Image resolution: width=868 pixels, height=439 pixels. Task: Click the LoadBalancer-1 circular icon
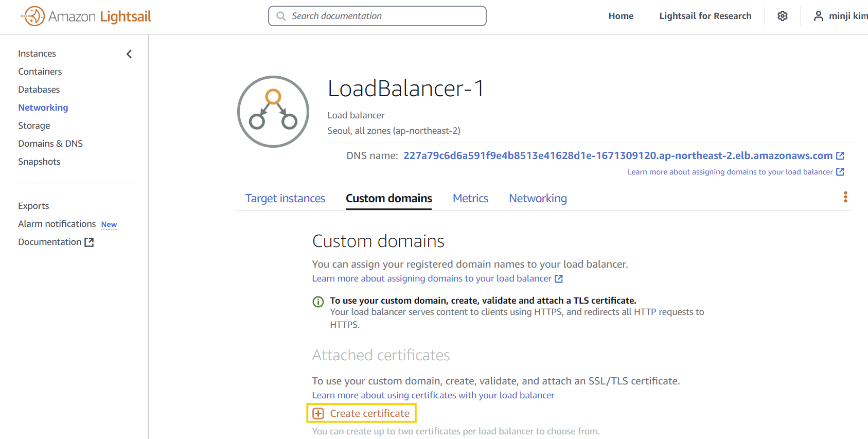(273, 112)
